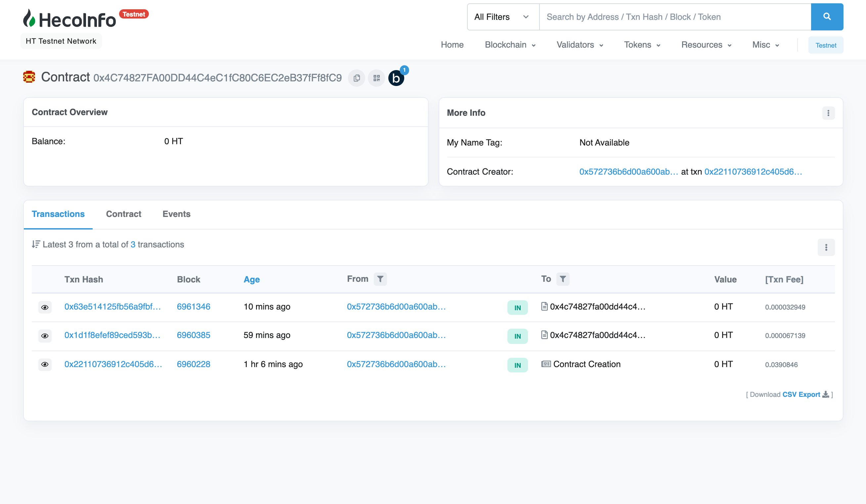Show the contract address QR code

(x=376, y=78)
